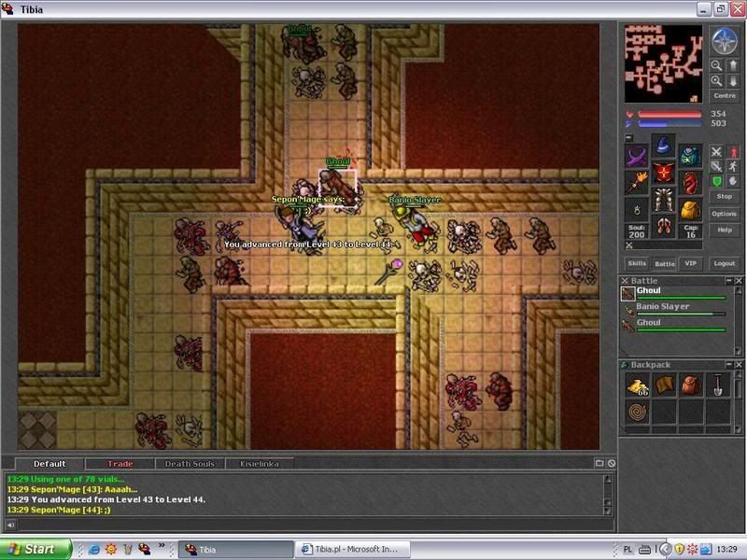
Task: Select the brown cloth item in Backpack
Action: coord(664,385)
